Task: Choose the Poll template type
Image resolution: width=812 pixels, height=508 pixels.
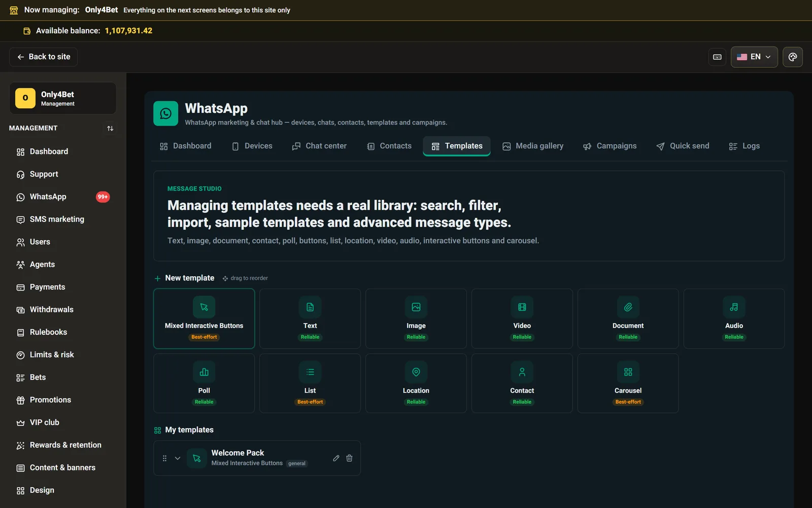Action: pos(204,384)
